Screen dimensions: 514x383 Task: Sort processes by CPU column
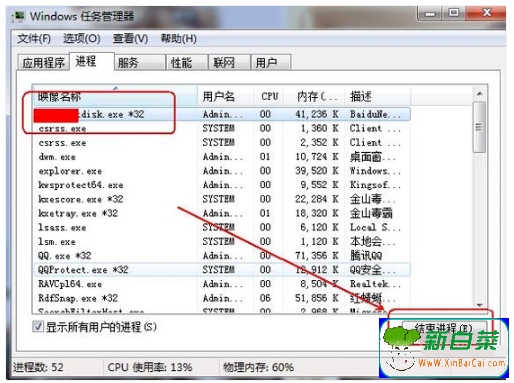pos(269,97)
